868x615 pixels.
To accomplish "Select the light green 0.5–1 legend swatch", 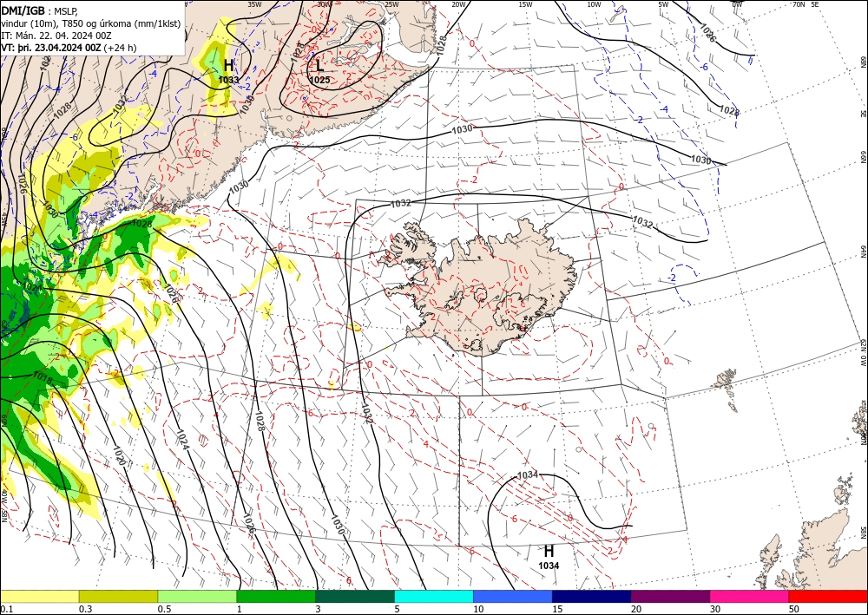I will (197, 596).
